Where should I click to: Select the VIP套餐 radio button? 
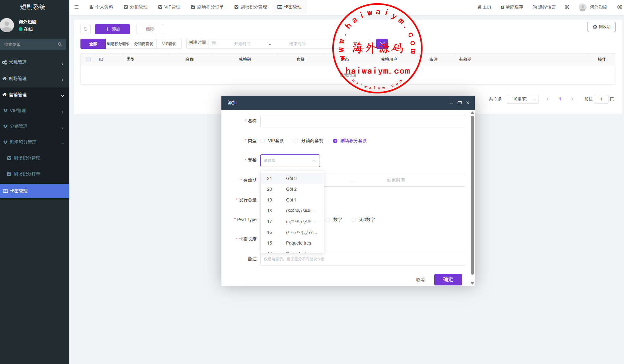point(263,141)
